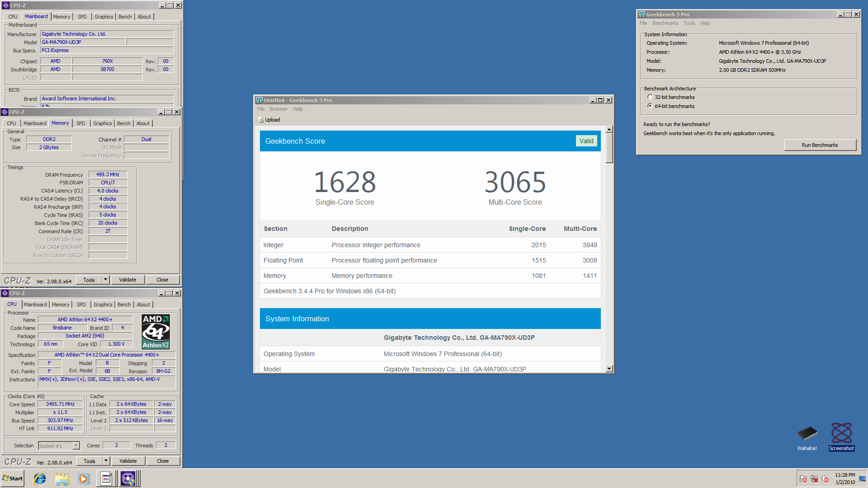The height and width of the screenshot is (488, 868).
Task: Click Close button in bottom CPU-Z window
Action: pos(163,461)
